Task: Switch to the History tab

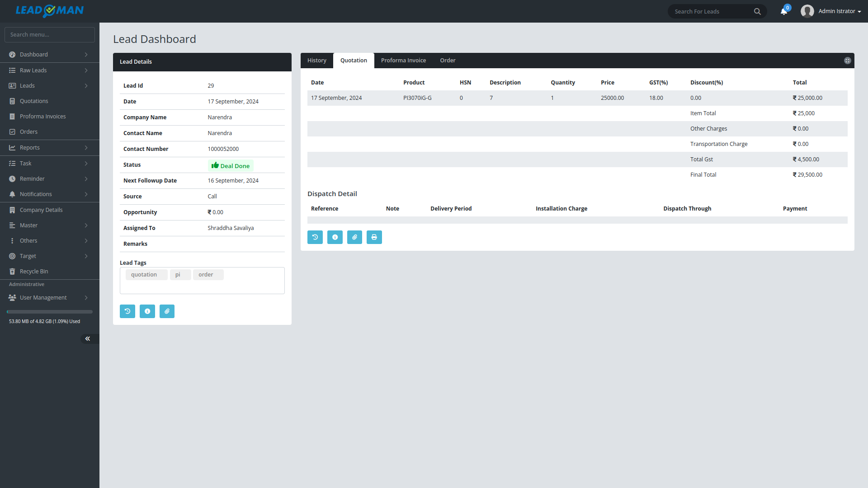Action: point(317,61)
